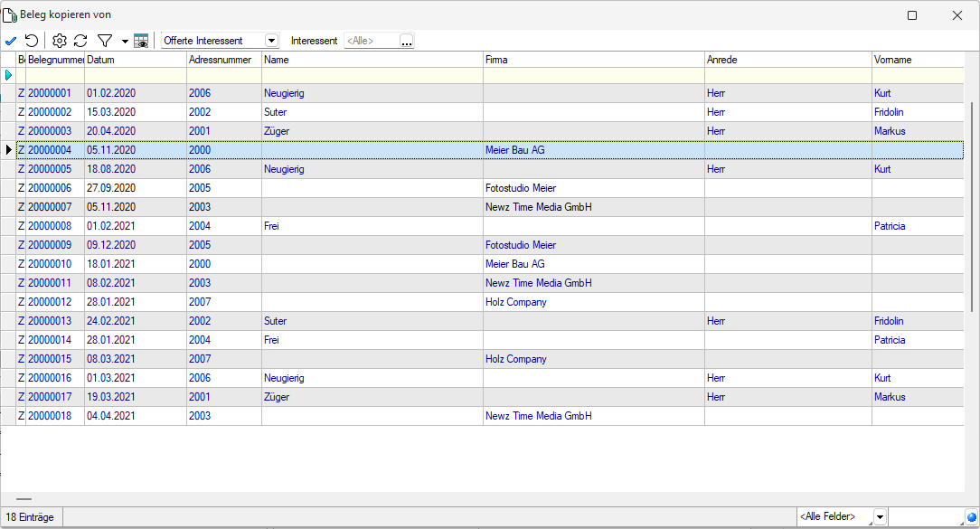The width and height of the screenshot is (980, 529).
Task: Open settings via the gear icon
Action: tap(60, 41)
